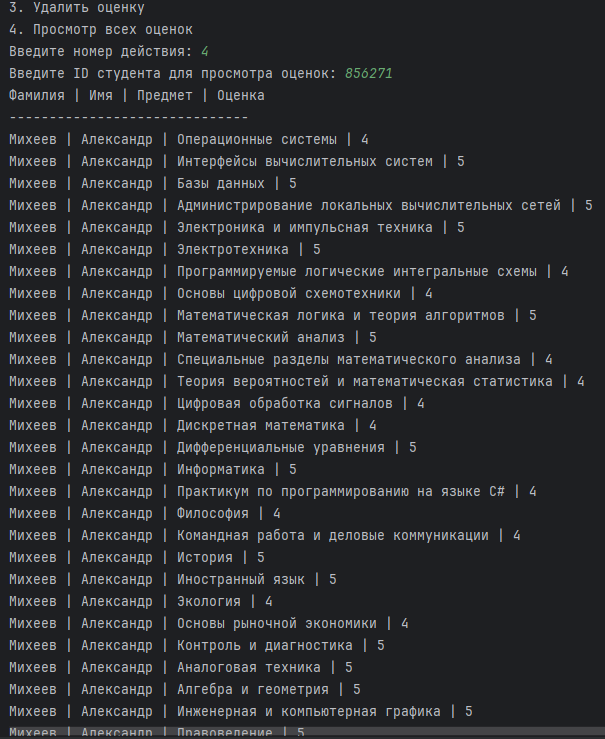
Task: Click the 'Электротехника' grade row
Action: (165, 250)
